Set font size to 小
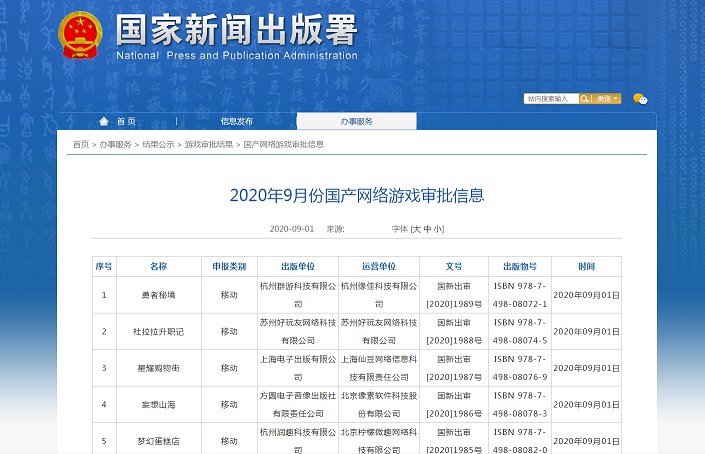 pos(438,229)
